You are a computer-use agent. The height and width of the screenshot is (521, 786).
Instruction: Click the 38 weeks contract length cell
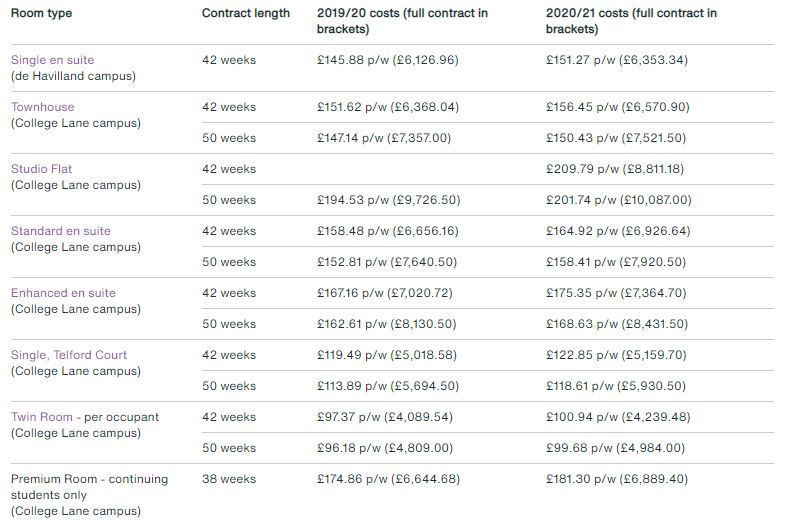(x=229, y=479)
